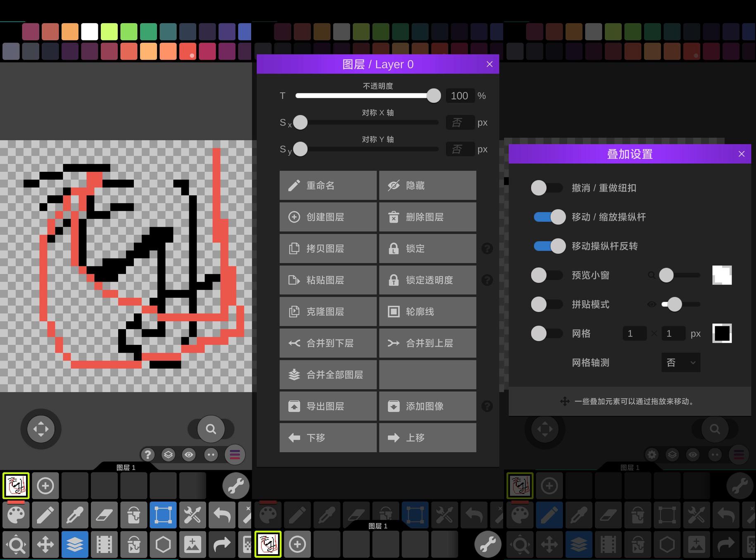The height and width of the screenshot is (560, 756).
Task: Hide the layer using 隐藏
Action: pos(428,186)
